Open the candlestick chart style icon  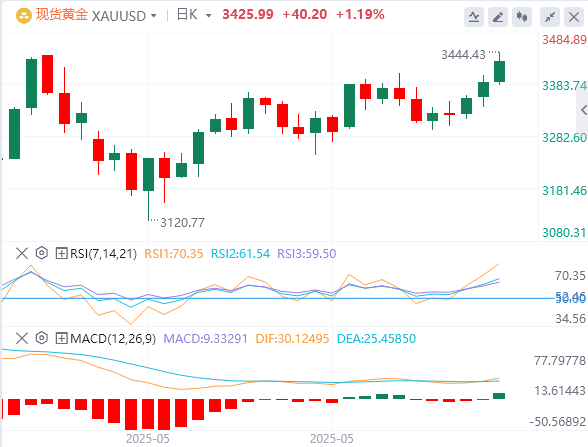522,17
